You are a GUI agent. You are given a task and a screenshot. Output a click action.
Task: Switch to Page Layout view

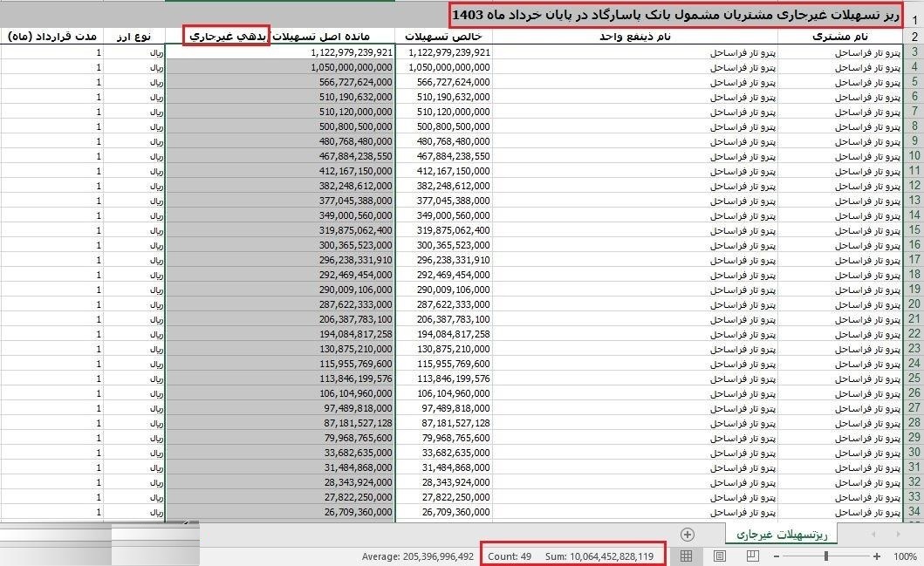pos(720,556)
